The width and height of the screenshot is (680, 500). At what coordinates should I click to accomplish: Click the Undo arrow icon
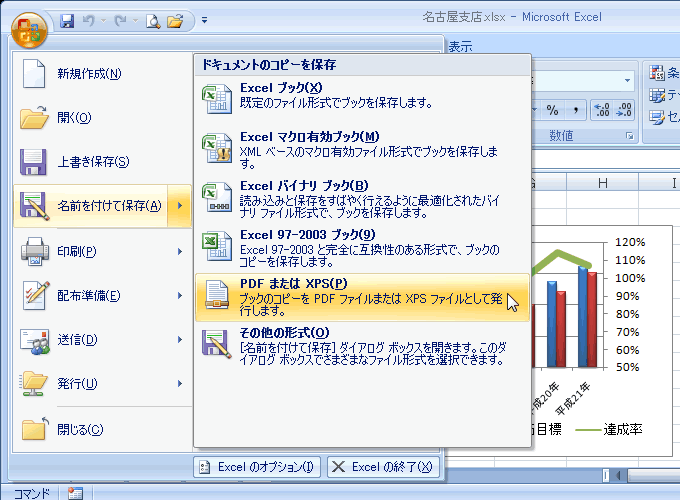[88, 20]
